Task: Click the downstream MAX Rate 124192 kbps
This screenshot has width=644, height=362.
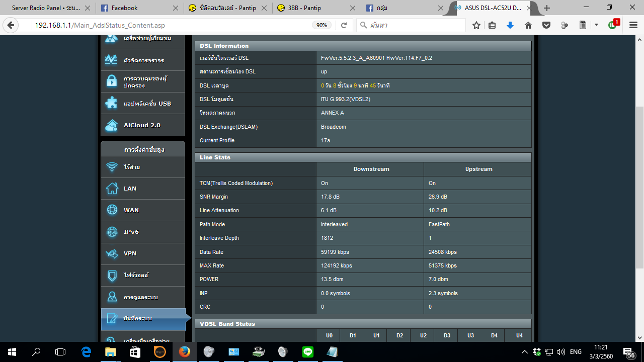Action: 337,265
